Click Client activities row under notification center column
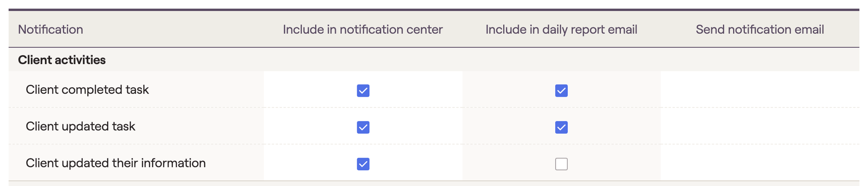 click(363, 60)
